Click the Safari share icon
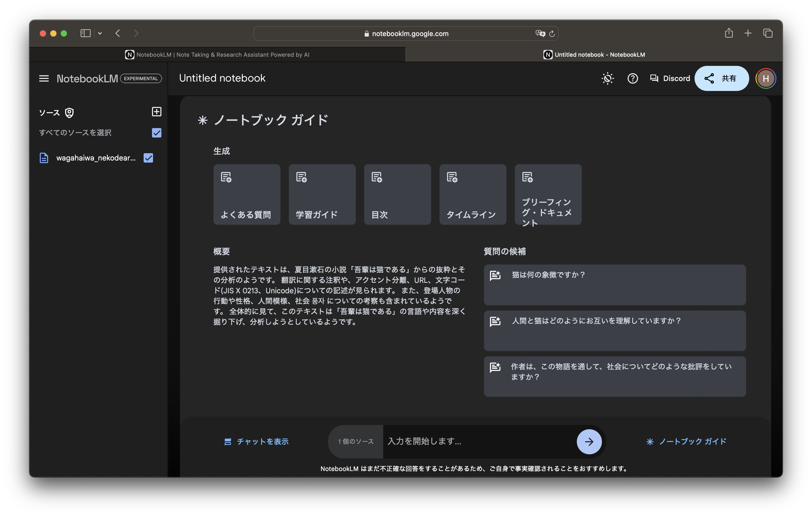 coord(729,33)
